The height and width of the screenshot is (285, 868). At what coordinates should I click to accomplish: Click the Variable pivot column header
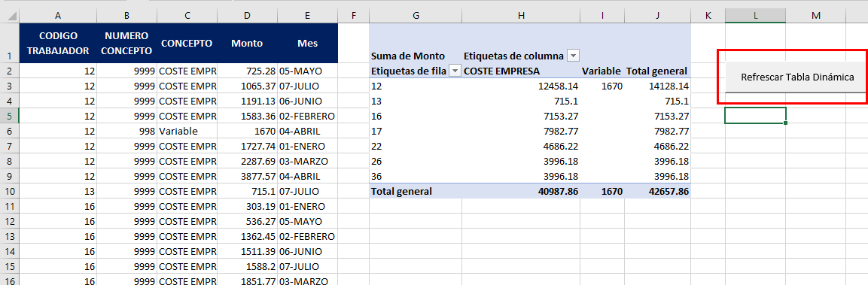click(x=602, y=71)
